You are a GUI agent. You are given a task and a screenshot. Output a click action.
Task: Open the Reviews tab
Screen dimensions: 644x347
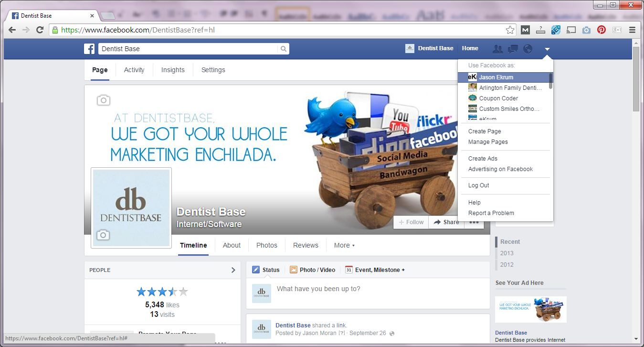click(x=306, y=245)
